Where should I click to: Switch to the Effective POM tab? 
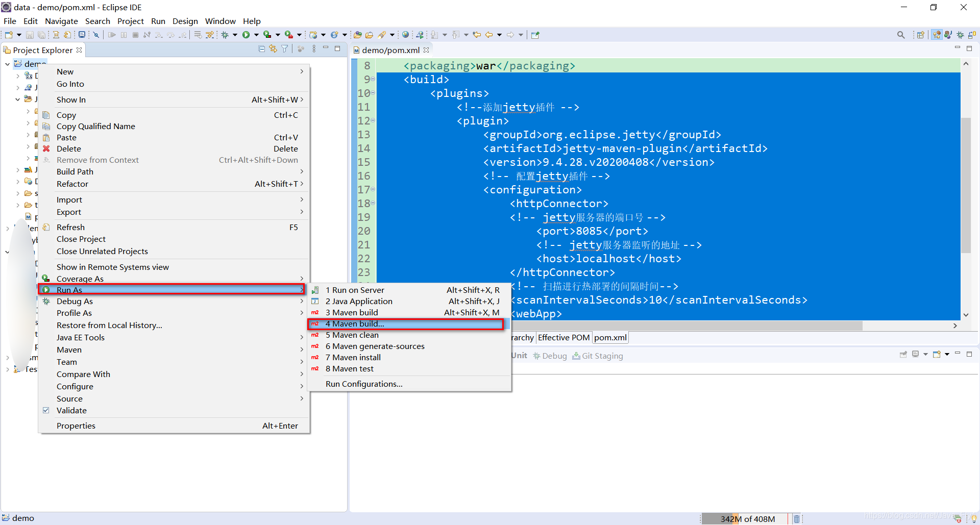[563, 337]
